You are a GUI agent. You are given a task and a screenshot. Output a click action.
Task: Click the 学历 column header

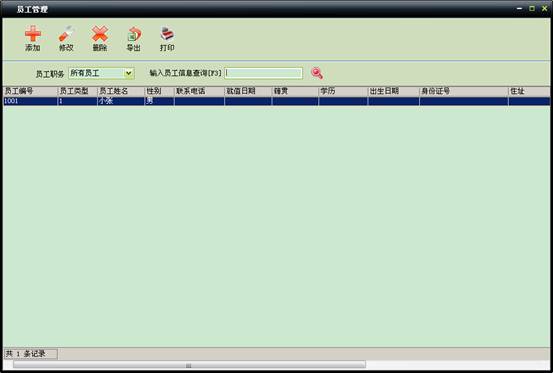click(343, 91)
